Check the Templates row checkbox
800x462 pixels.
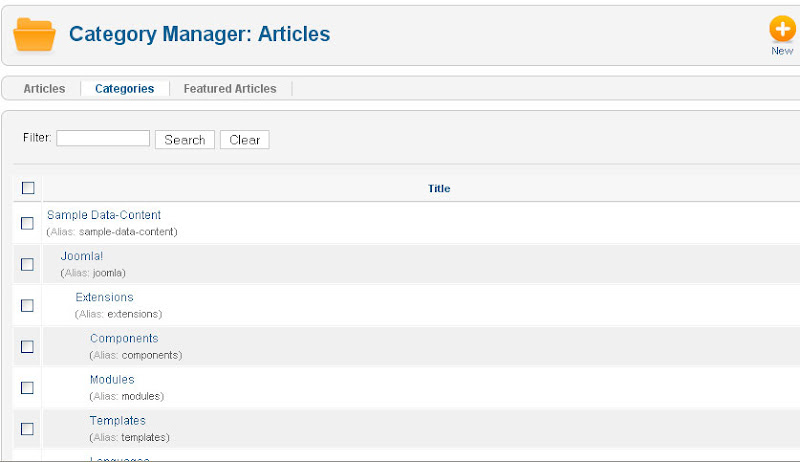[27, 429]
